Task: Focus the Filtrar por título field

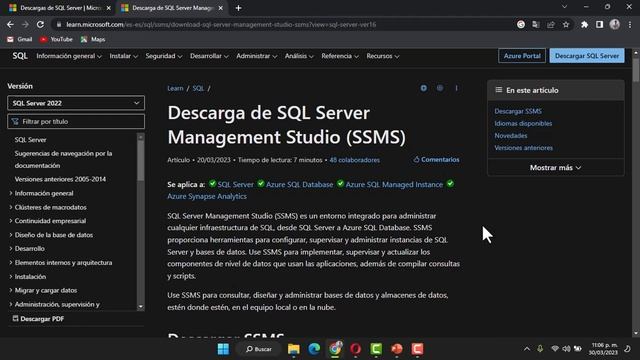Action: (76, 122)
